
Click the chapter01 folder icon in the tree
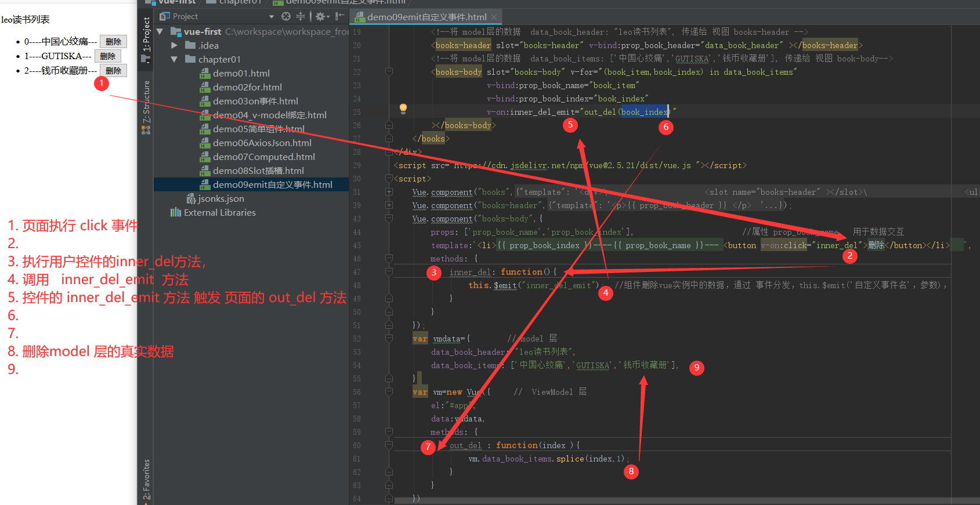pos(190,59)
